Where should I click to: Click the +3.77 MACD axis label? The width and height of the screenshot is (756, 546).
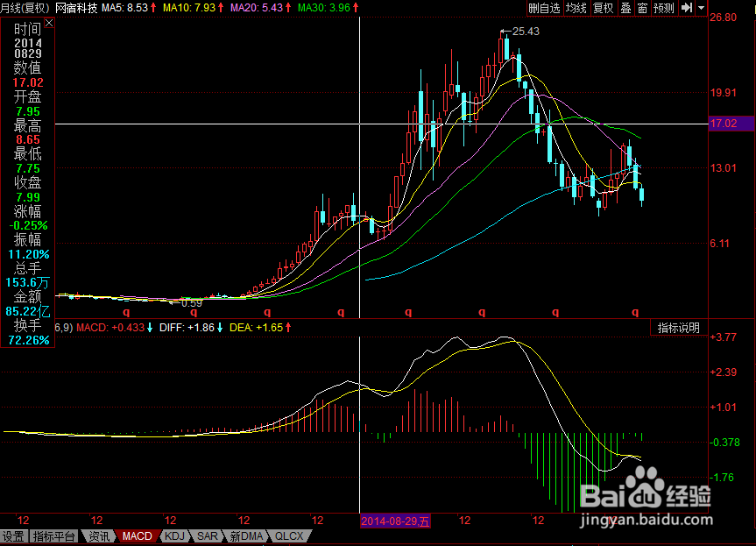[724, 337]
